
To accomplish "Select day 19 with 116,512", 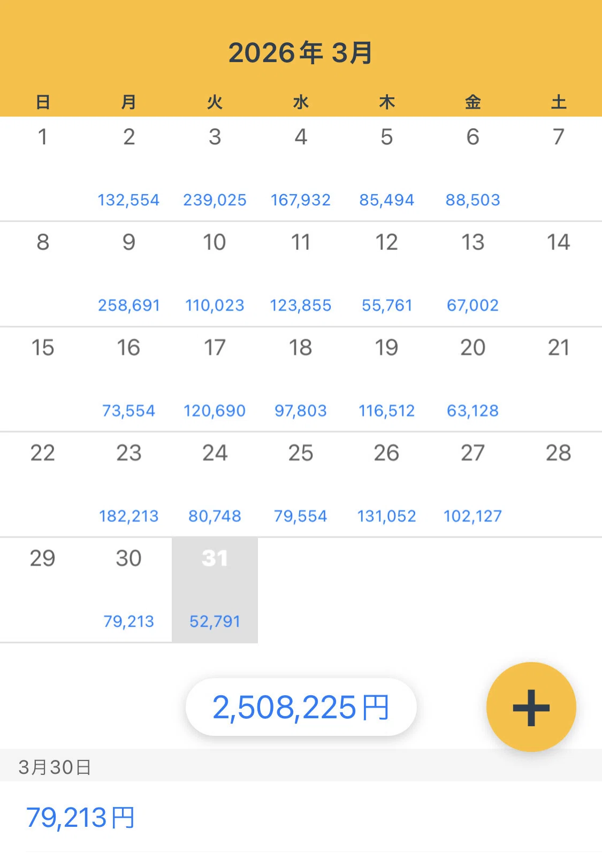I will [x=387, y=379].
